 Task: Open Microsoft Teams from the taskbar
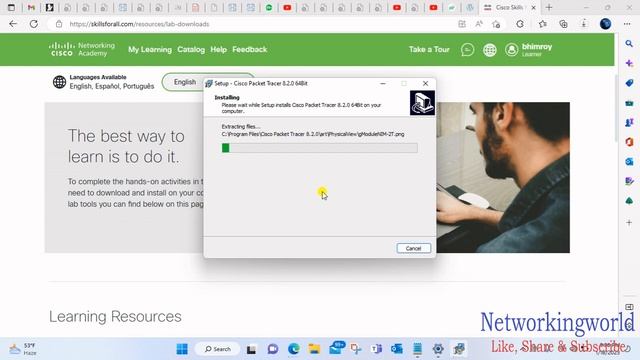click(376, 349)
